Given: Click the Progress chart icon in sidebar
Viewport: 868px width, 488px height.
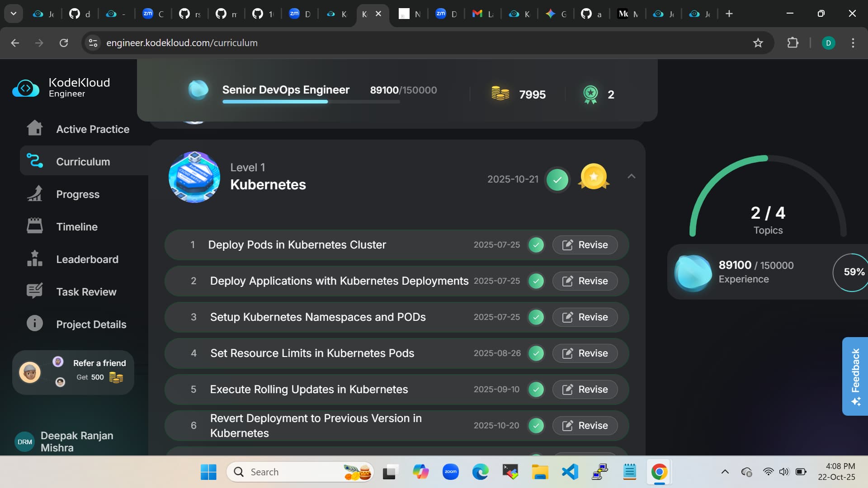Looking at the screenshot, I should click(35, 194).
